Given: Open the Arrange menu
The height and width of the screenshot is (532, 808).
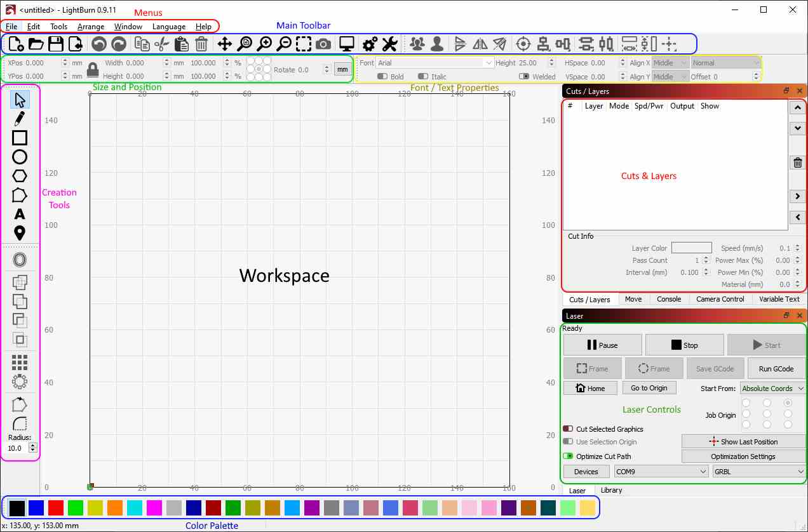Looking at the screenshot, I should point(91,27).
